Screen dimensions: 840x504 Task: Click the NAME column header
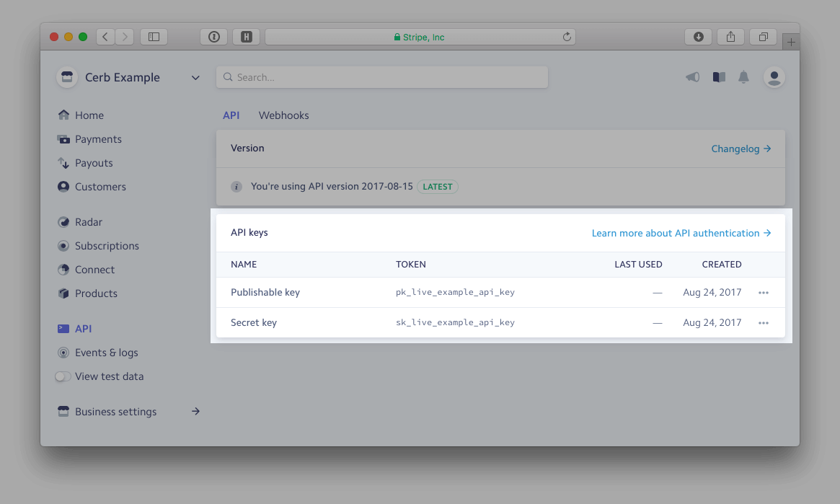[244, 265]
